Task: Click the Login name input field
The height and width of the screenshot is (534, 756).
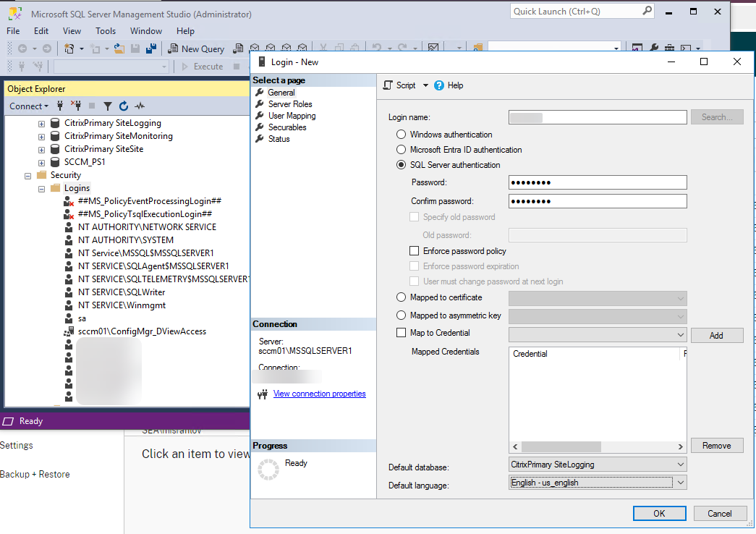Action: point(598,117)
